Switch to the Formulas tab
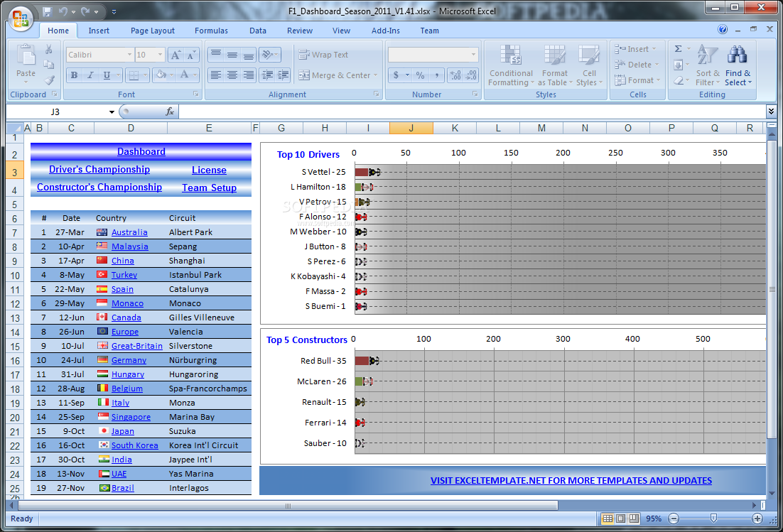The image size is (783, 532). tap(211, 31)
